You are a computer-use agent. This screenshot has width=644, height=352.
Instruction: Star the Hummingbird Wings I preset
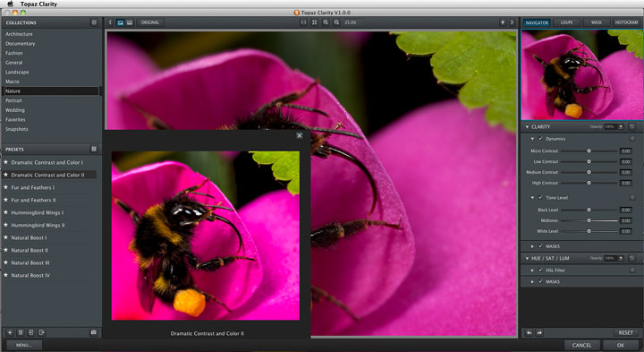click(5, 212)
